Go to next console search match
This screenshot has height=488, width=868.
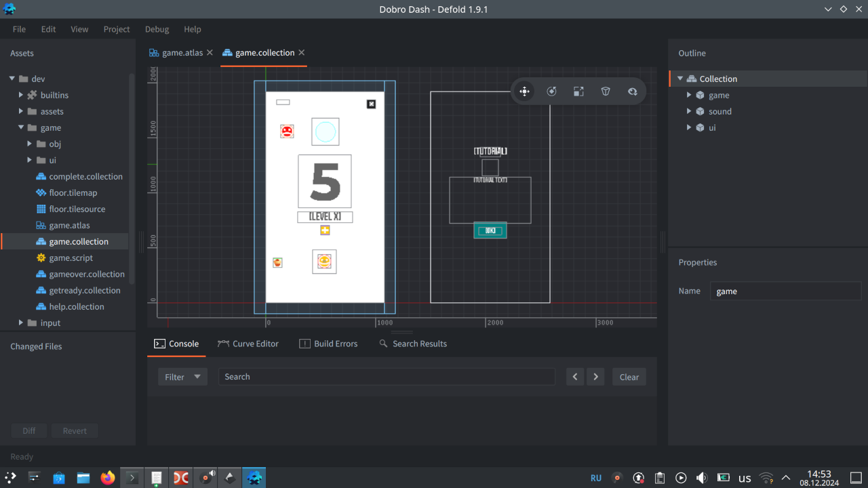click(595, 377)
